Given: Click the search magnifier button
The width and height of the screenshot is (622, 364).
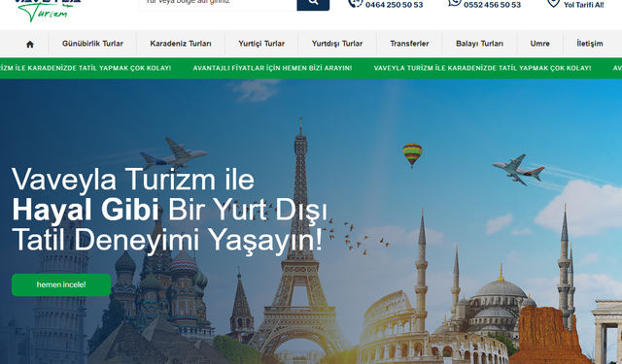Looking at the screenshot, I should click(313, 4).
